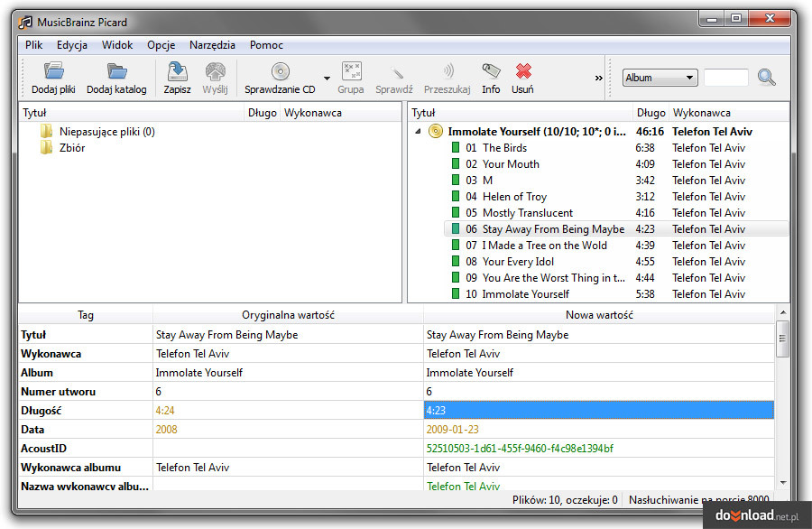Click the Nowa wartość column header

point(599,314)
